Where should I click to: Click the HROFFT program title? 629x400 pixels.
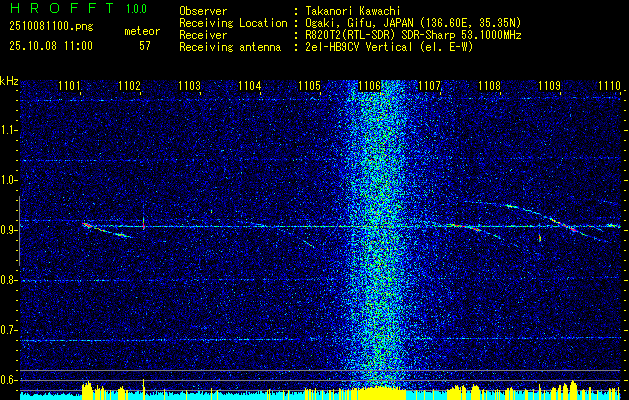coord(62,8)
